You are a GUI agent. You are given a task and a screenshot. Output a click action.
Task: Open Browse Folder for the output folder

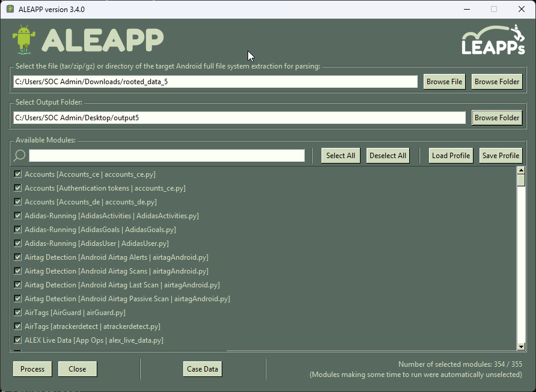(x=497, y=117)
